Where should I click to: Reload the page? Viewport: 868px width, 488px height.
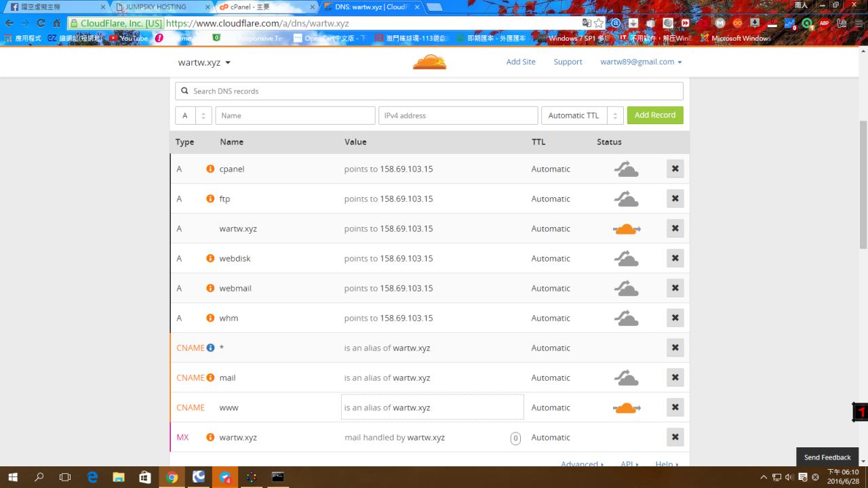point(41,23)
